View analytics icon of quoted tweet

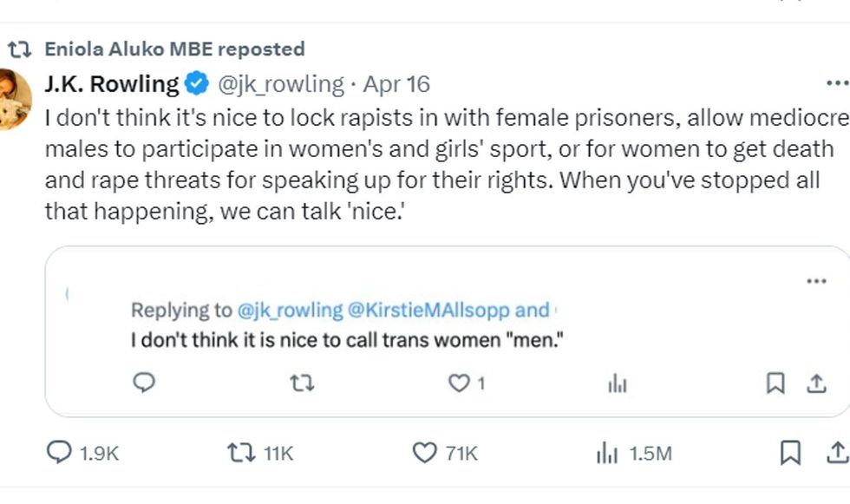coord(617,383)
